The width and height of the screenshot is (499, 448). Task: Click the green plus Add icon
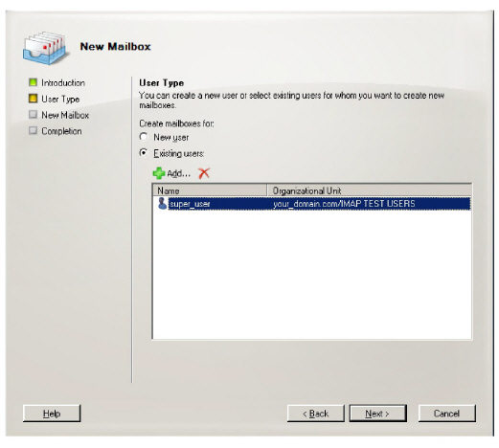[x=159, y=173]
